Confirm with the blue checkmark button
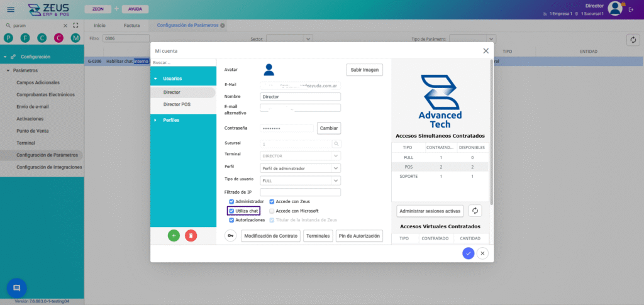This screenshot has height=305, width=644. click(468, 253)
